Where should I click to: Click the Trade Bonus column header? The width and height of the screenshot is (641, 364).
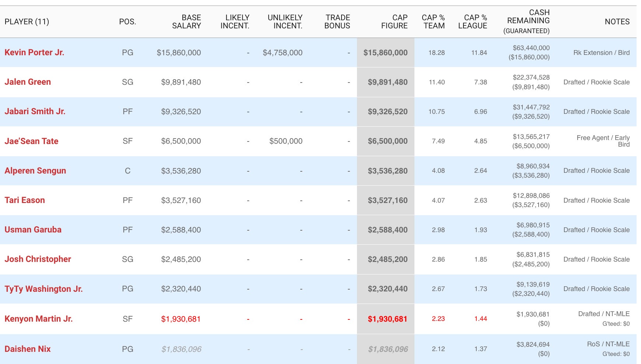click(x=337, y=22)
